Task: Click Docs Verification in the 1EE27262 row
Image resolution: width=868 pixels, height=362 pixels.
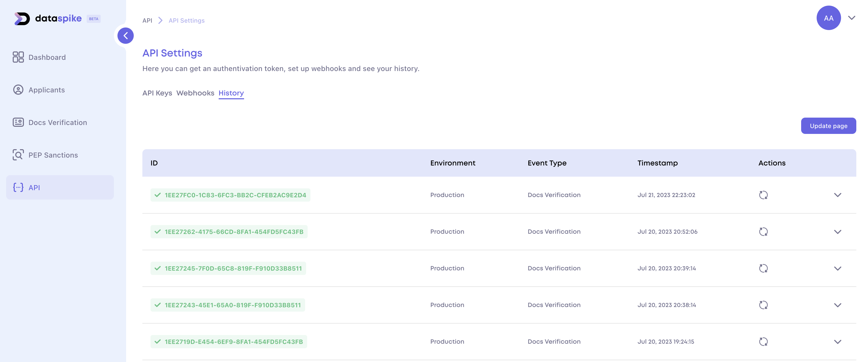Action: tap(554, 232)
